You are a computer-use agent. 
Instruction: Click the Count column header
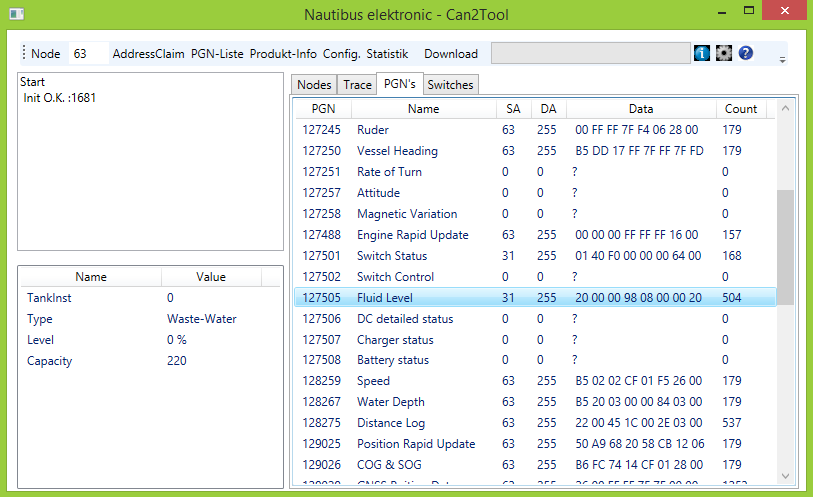[x=741, y=109]
